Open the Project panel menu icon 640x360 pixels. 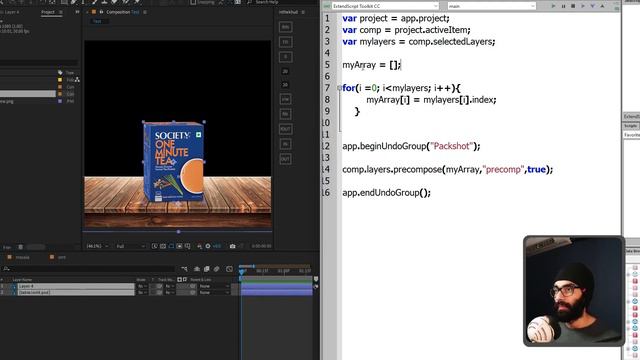[61, 12]
